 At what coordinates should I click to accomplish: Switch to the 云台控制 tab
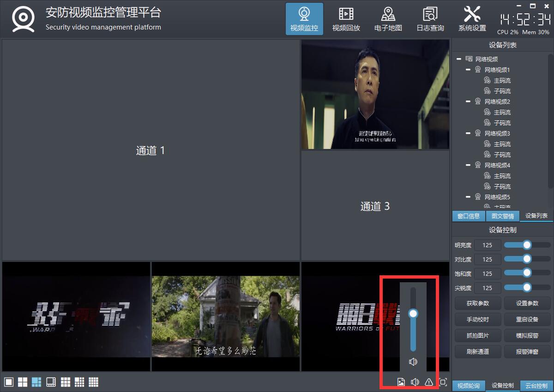click(x=536, y=386)
